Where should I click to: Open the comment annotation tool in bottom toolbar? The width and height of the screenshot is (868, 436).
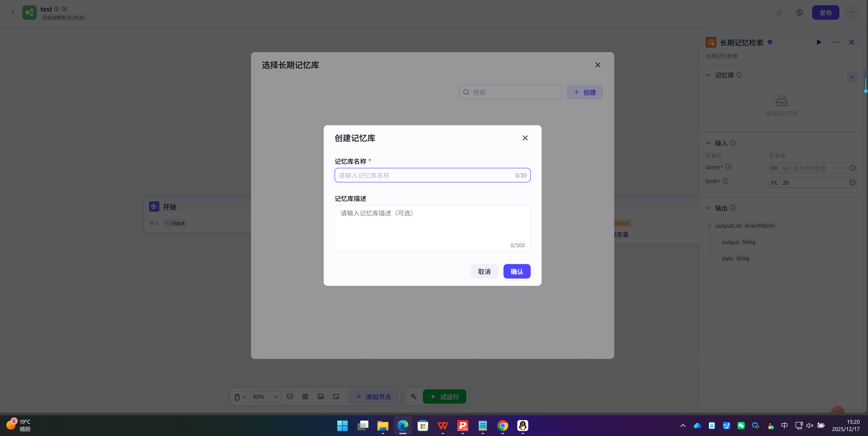click(x=290, y=397)
